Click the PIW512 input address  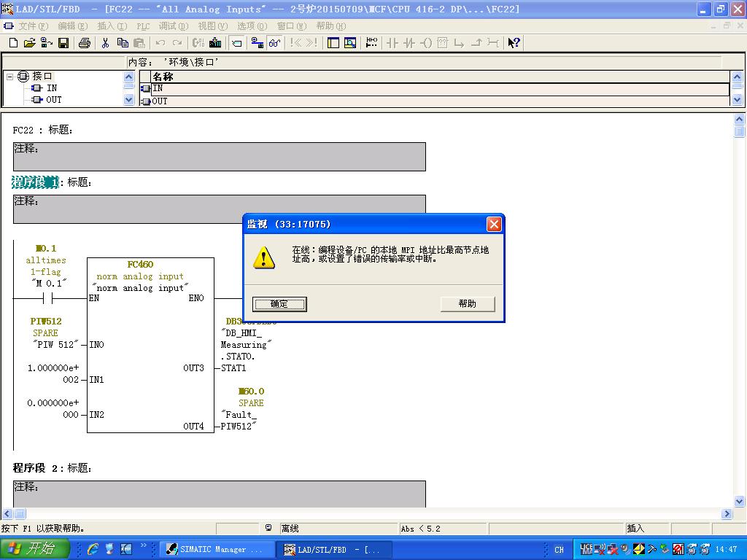point(46,322)
